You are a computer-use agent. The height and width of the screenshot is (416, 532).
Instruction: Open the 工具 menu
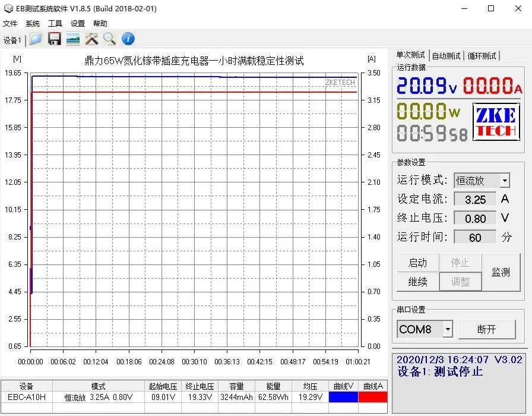(x=55, y=23)
